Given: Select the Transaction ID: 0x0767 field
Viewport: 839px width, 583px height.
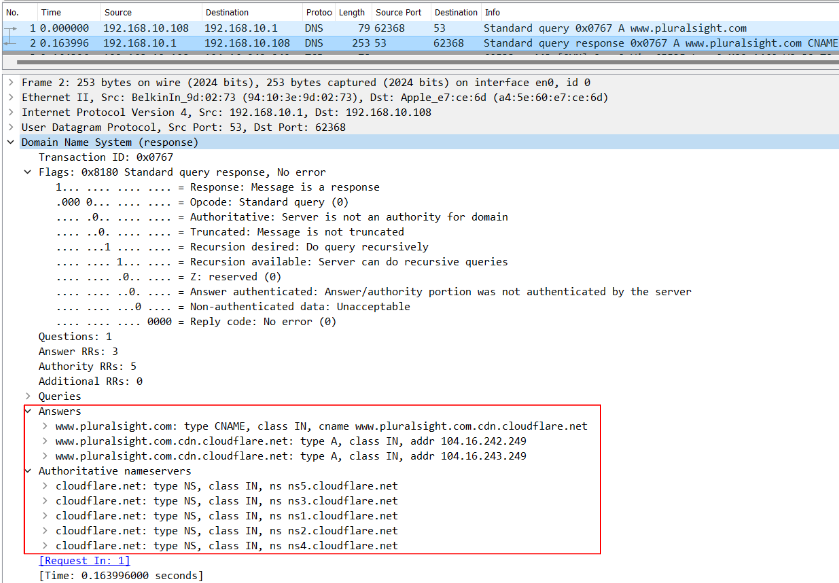Looking at the screenshot, I should pos(106,157).
